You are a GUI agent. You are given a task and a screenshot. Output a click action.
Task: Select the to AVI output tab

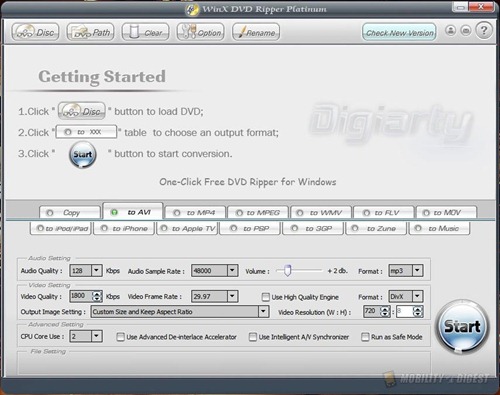click(133, 212)
